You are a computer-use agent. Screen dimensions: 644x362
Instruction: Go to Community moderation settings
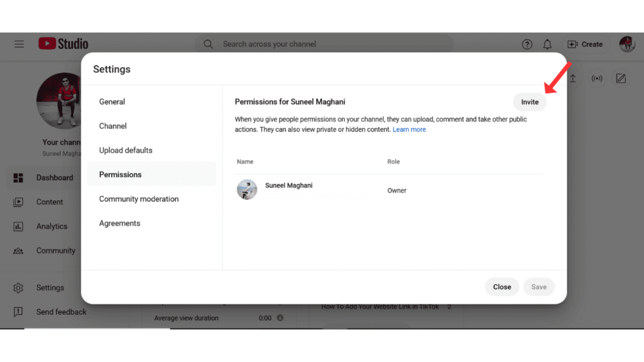(139, 199)
